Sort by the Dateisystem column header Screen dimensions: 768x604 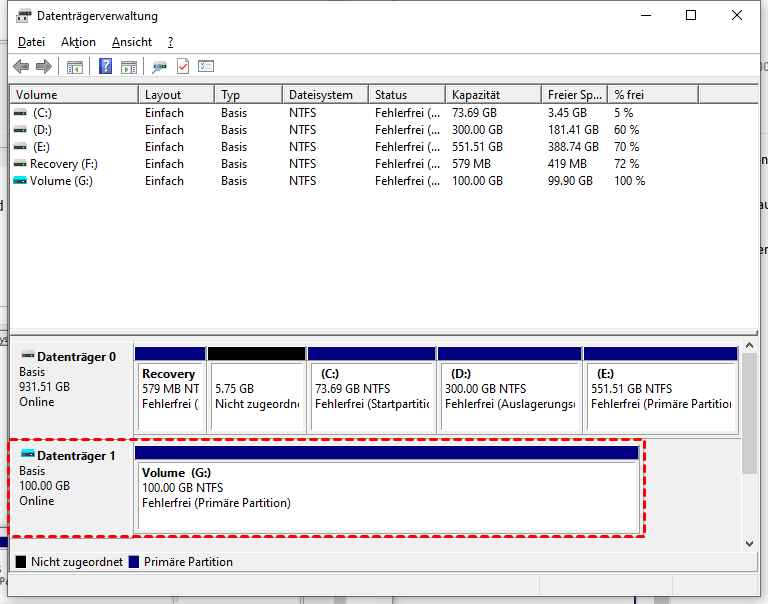(x=326, y=95)
